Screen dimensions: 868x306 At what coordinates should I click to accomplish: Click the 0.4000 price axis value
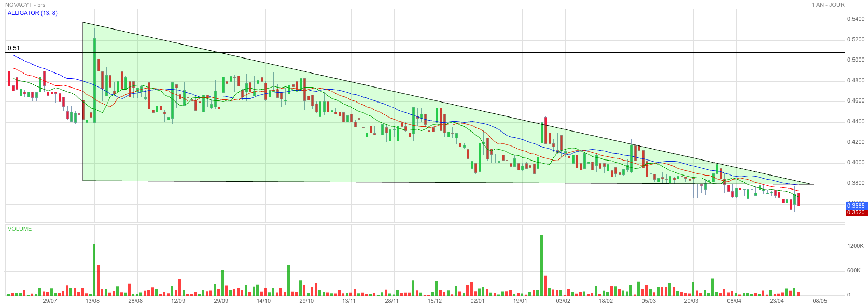[x=856, y=162]
